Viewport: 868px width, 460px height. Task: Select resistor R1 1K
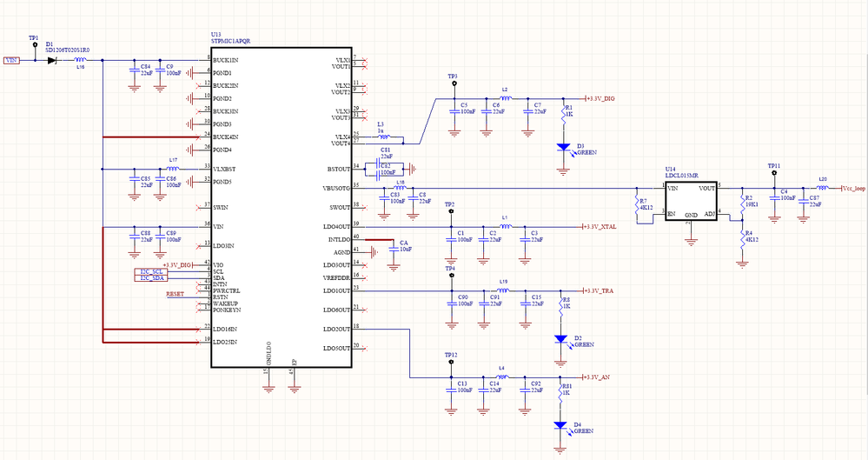coord(563,114)
